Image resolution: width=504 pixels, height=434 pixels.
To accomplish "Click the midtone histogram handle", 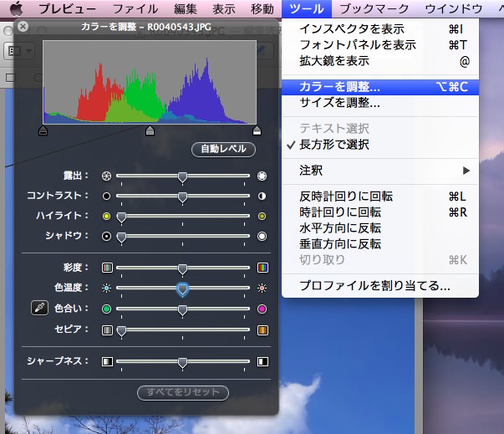I will click(x=150, y=130).
